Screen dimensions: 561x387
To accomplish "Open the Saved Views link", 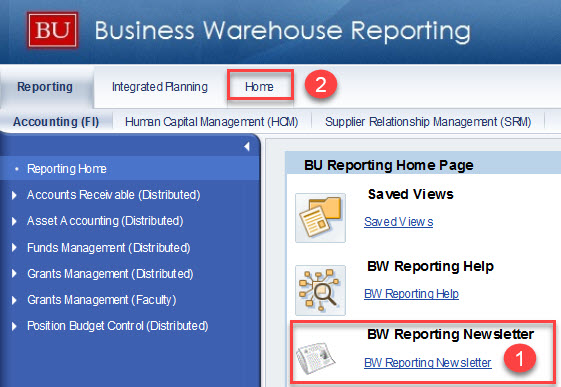I will tap(399, 222).
